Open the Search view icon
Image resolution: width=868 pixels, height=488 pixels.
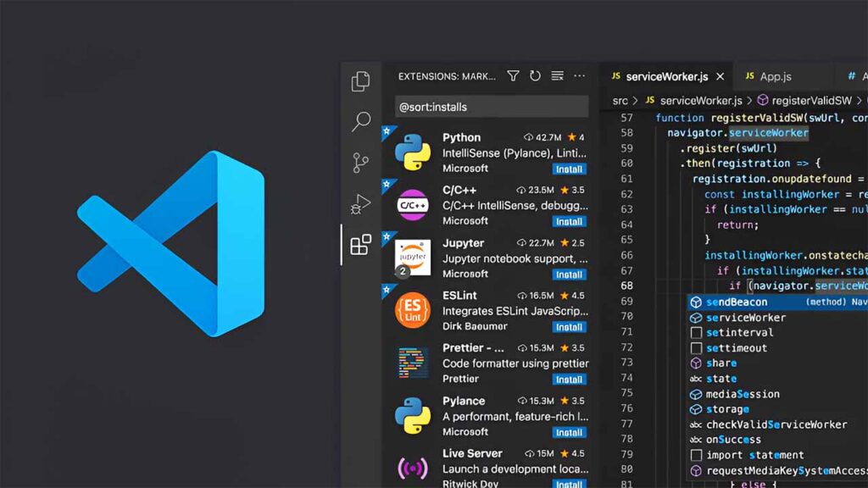pyautogui.click(x=361, y=121)
